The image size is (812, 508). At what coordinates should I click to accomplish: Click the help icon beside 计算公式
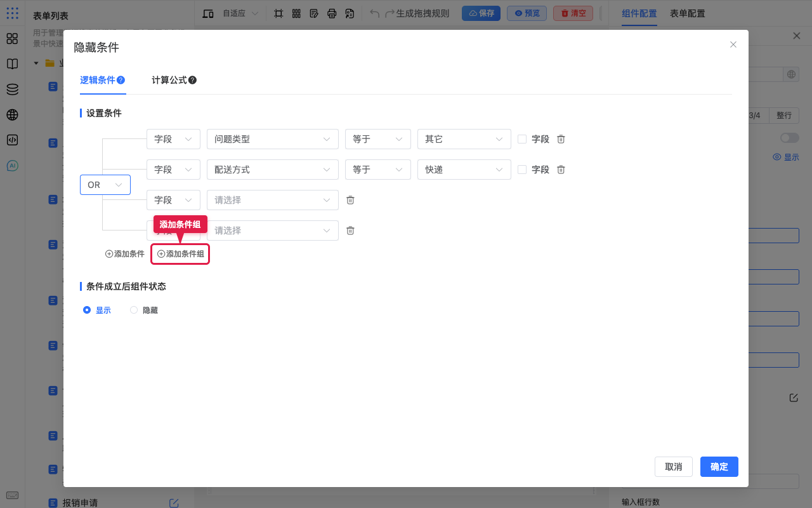click(x=192, y=80)
